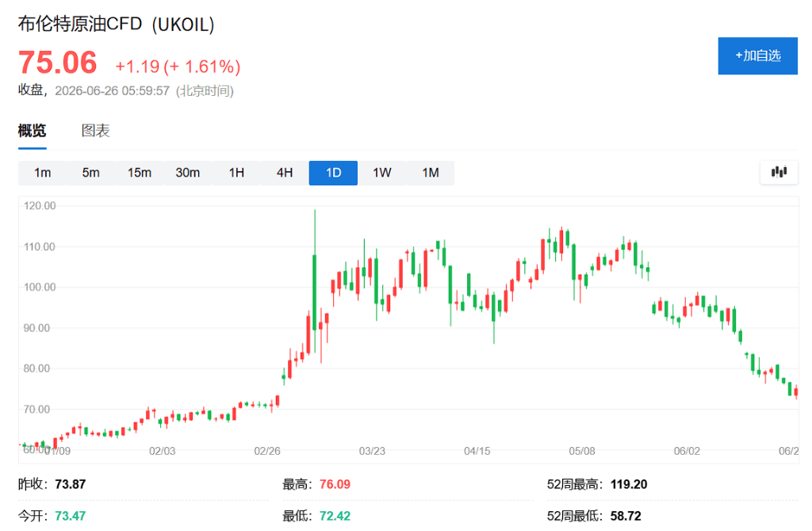The image size is (812, 531).
Task: Click the title 布伦特原油CFD (UKOIL)
Action: click(x=116, y=25)
